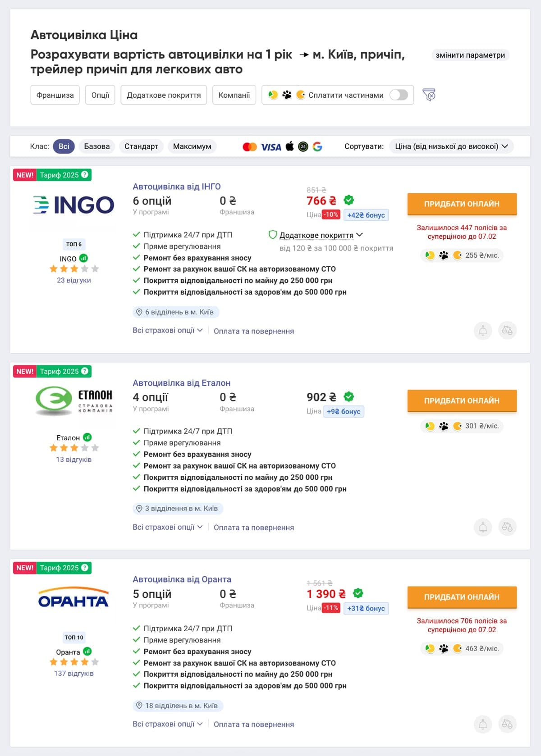Click the help question mark on INGO Тариф 2025

(x=85, y=174)
